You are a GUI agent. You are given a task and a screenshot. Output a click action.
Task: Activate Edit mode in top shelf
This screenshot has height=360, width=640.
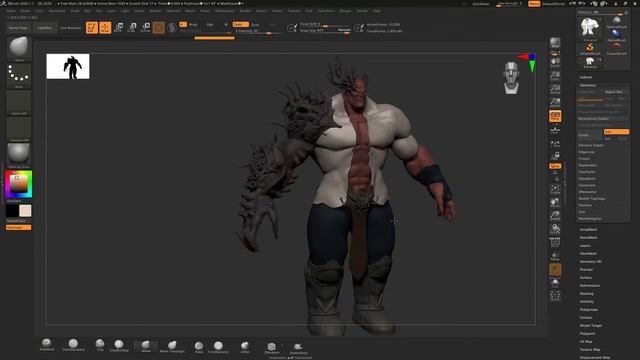click(x=92, y=27)
